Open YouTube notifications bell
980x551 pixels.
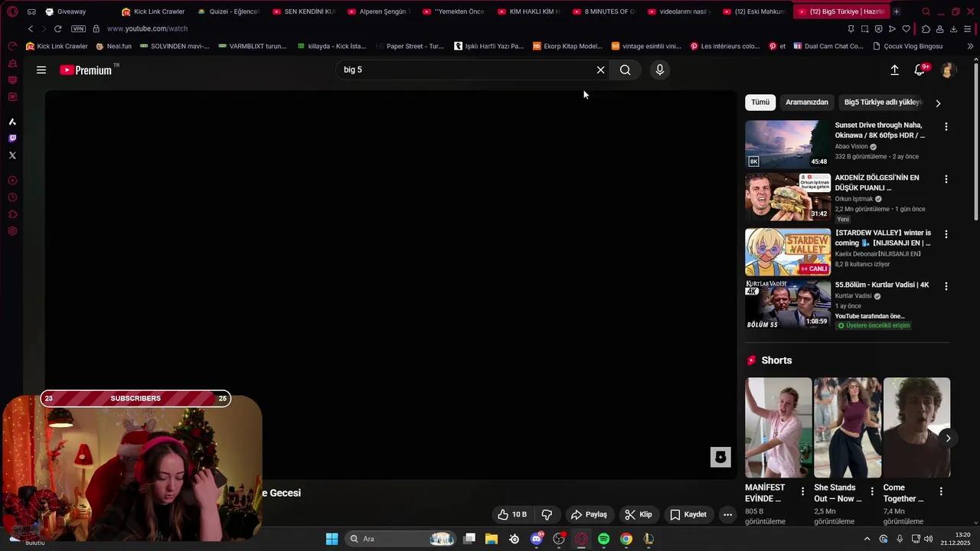(x=920, y=70)
